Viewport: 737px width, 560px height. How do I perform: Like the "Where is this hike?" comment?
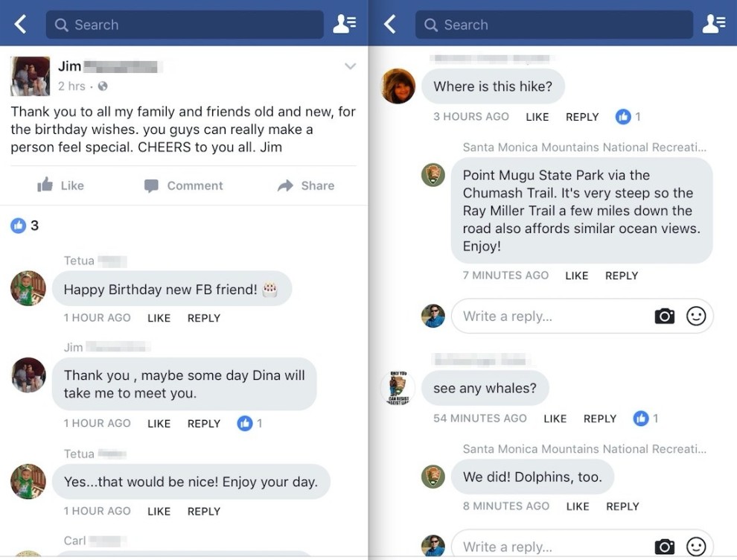pos(537,117)
